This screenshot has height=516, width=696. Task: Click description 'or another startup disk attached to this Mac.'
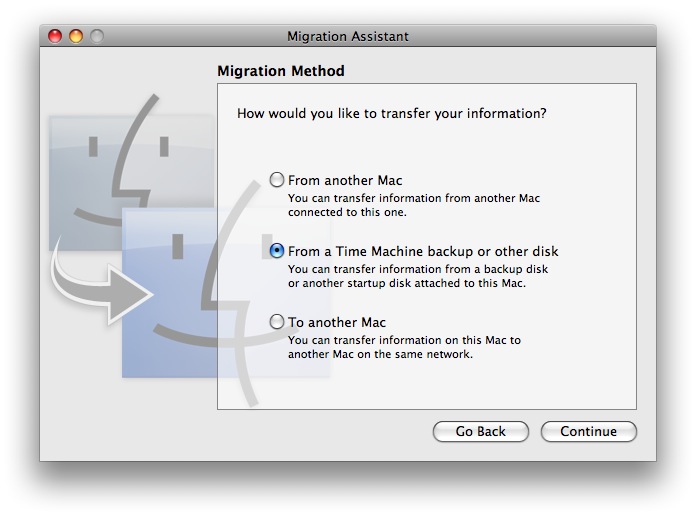(x=407, y=283)
